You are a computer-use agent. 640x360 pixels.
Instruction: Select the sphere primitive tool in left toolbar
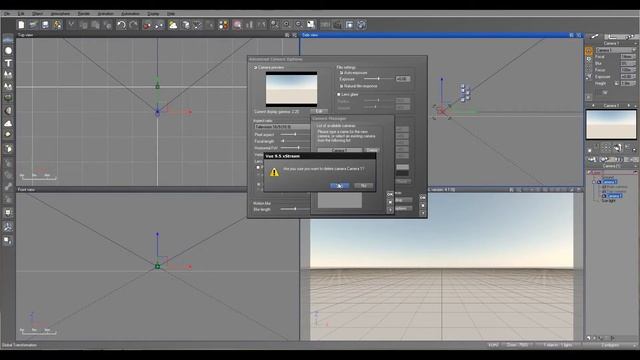(8, 51)
